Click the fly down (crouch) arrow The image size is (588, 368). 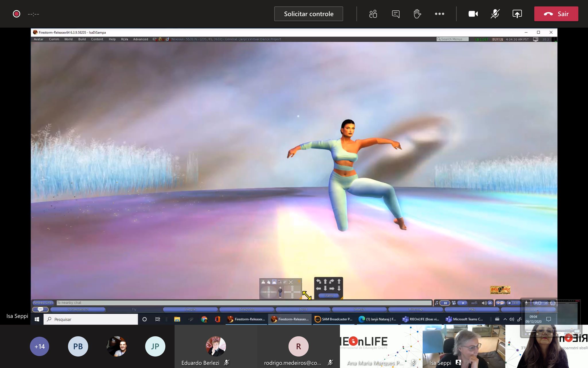(x=339, y=288)
